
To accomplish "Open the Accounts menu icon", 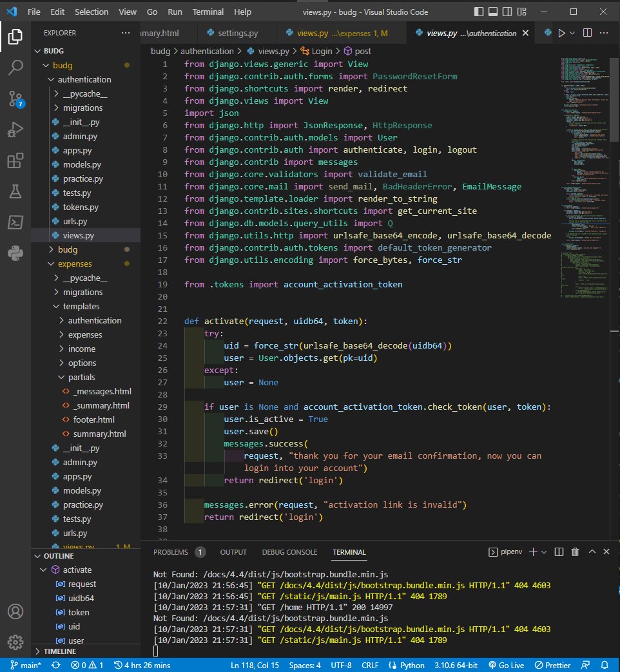I will click(x=15, y=611).
